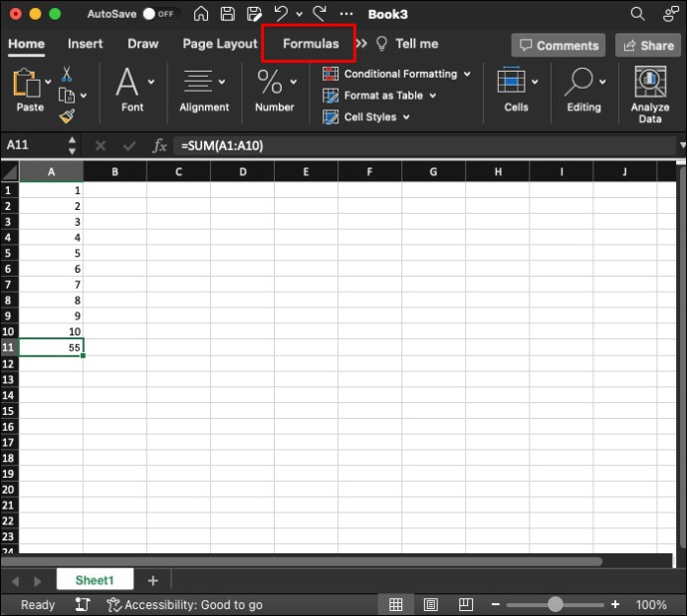Click the Search magnifier in title bar

[637, 14]
